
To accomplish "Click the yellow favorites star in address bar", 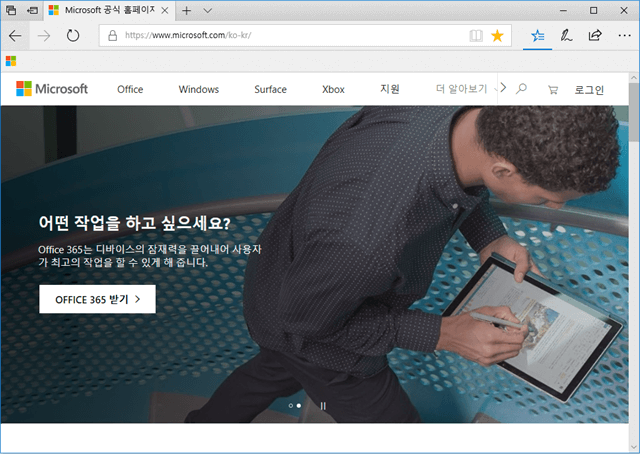I will point(497,36).
